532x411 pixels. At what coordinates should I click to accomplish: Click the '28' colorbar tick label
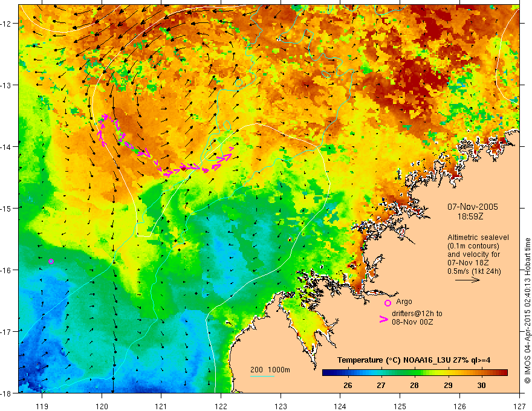point(414,385)
